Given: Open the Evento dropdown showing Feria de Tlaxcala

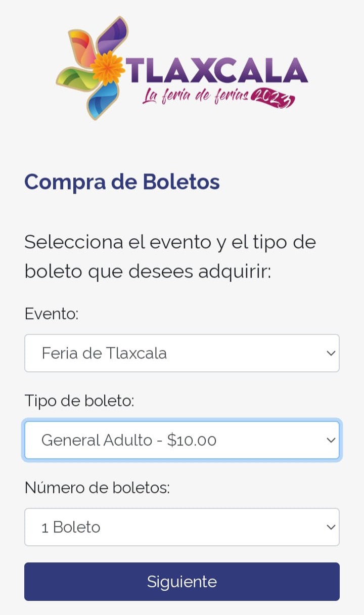Looking at the screenshot, I should [172, 353].
